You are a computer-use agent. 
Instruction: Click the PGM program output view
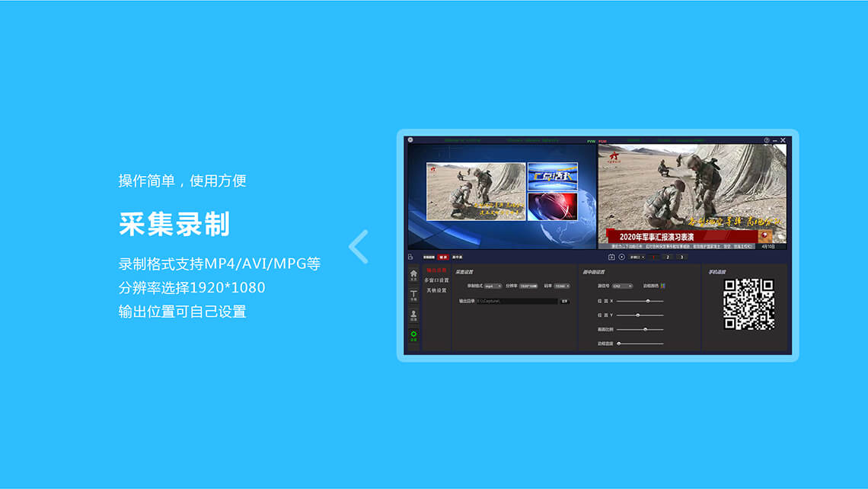[692, 197]
